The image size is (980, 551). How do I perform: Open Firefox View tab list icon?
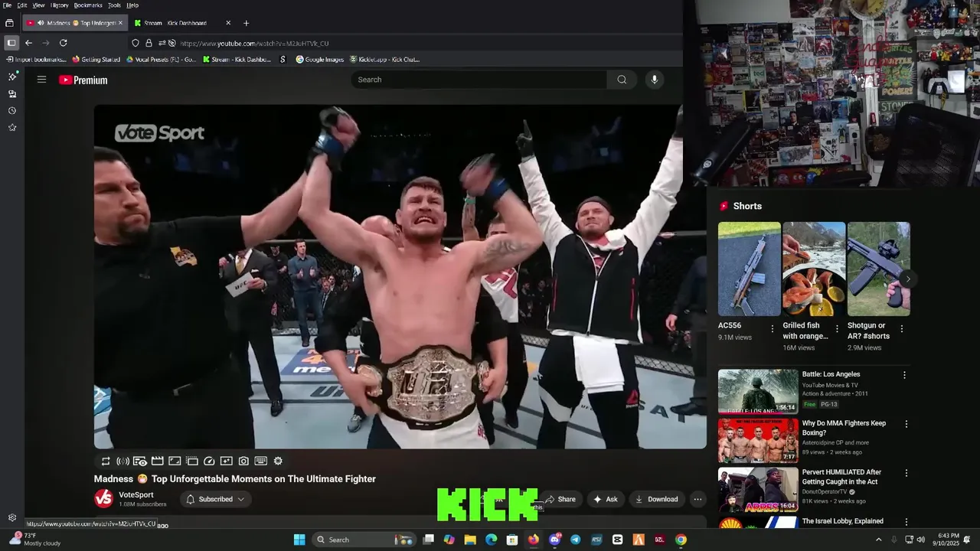(x=9, y=23)
